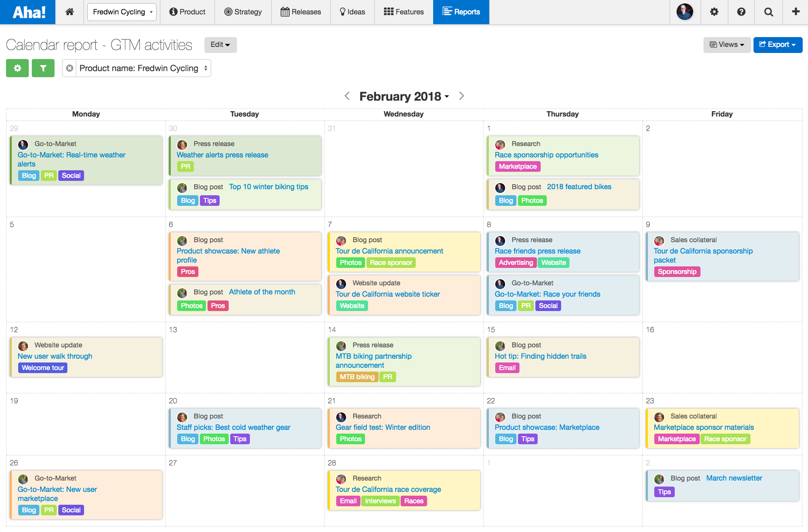
Task: Open the filter funnel panel
Action: [x=43, y=68]
